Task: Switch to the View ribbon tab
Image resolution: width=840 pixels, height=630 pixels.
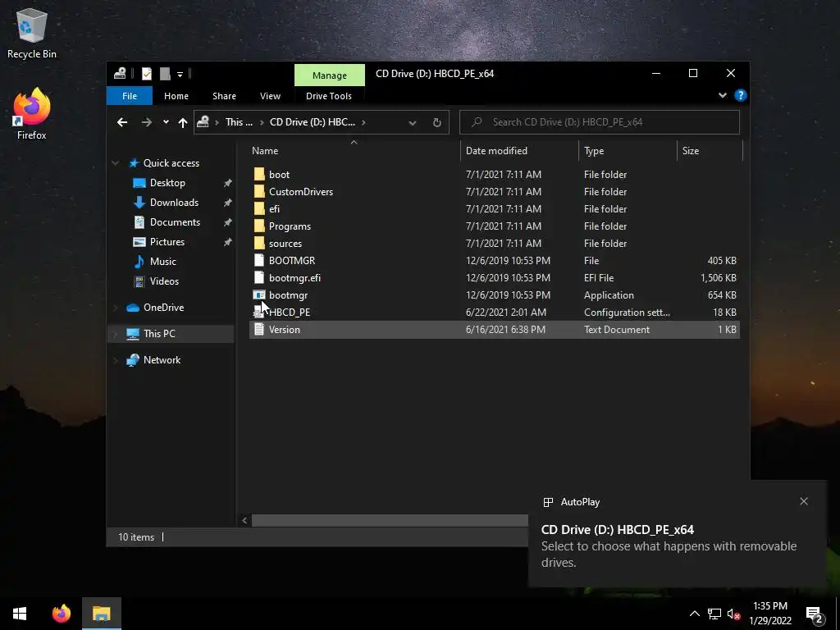Action: [x=270, y=96]
